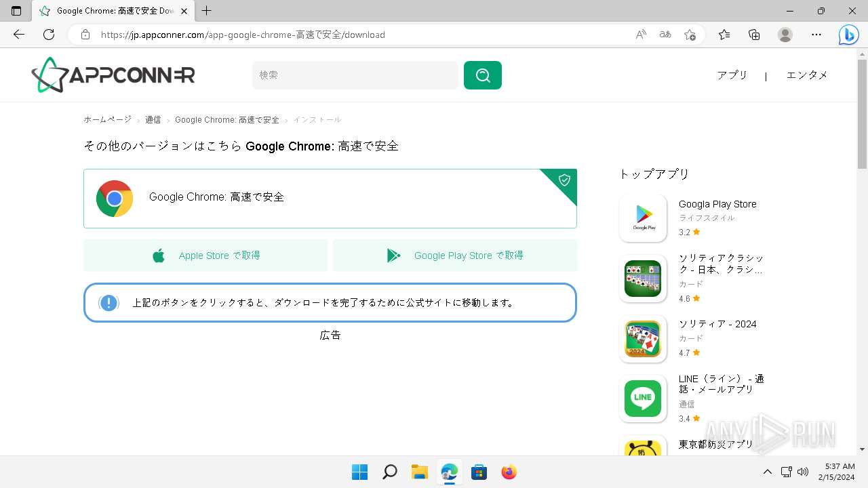The image size is (868, 488).
Task: Click the taskbar volume speaker icon
Action: click(x=804, y=472)
